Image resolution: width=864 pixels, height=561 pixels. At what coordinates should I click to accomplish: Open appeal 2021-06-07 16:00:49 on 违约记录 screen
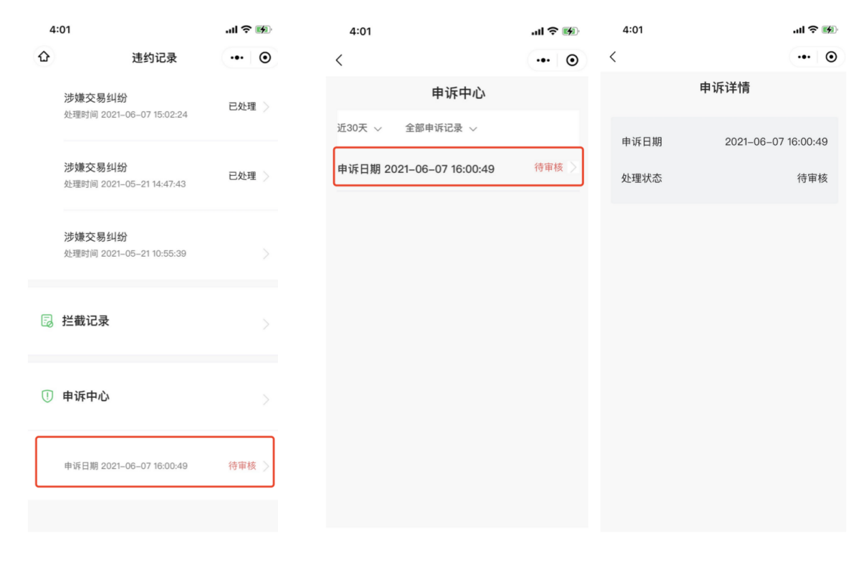[155, 462]
